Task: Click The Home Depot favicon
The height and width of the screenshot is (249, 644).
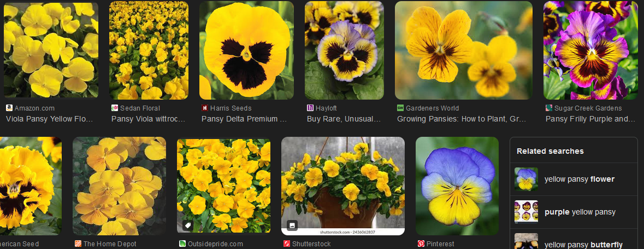Action: (78, 244)
